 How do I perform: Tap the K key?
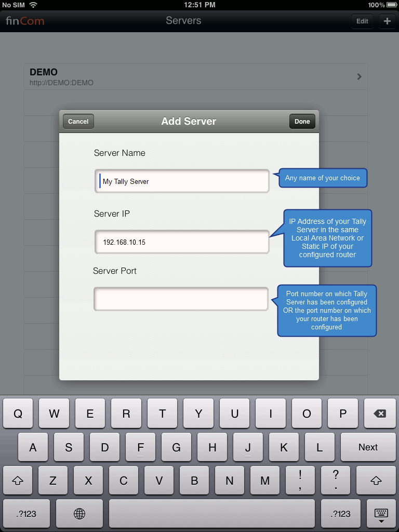click(284, 447)
